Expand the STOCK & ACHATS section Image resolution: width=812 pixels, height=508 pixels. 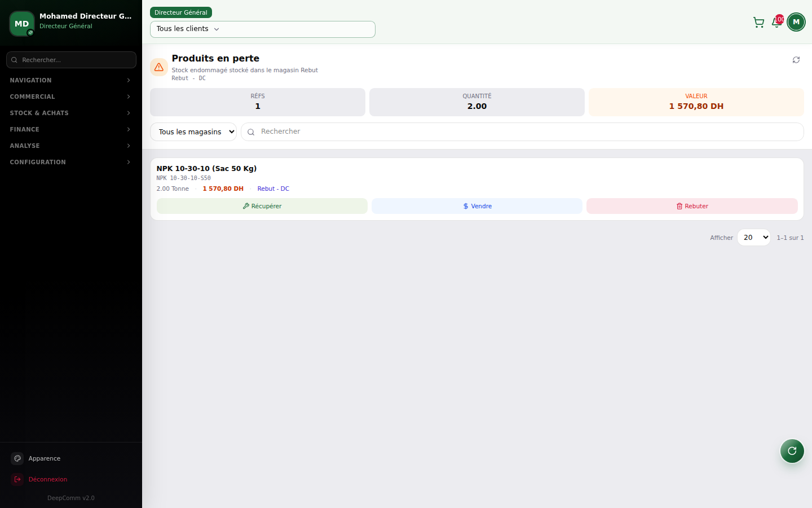click(x=71, y=113)
